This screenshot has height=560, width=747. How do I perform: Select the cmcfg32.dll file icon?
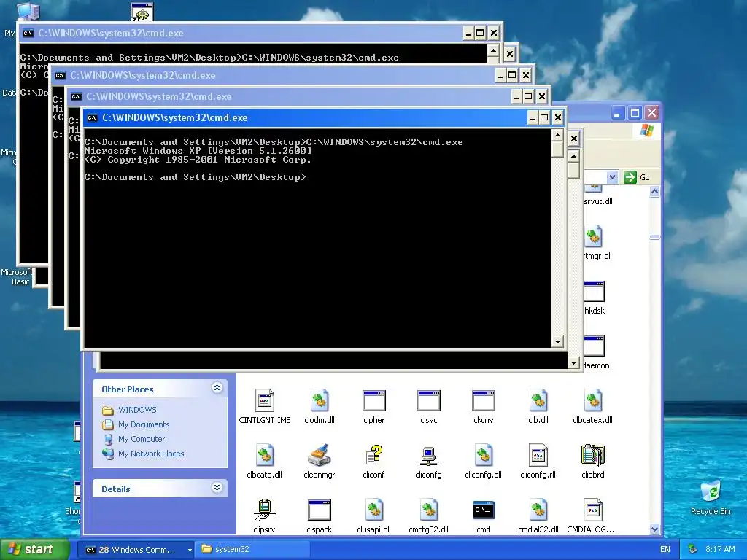(x=429, y=510)
